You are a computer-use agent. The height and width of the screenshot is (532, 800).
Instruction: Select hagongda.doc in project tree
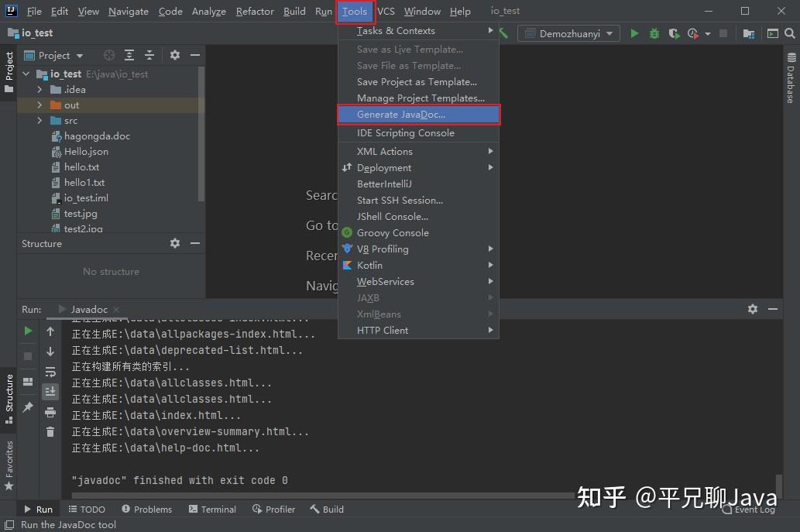(97, 136)
